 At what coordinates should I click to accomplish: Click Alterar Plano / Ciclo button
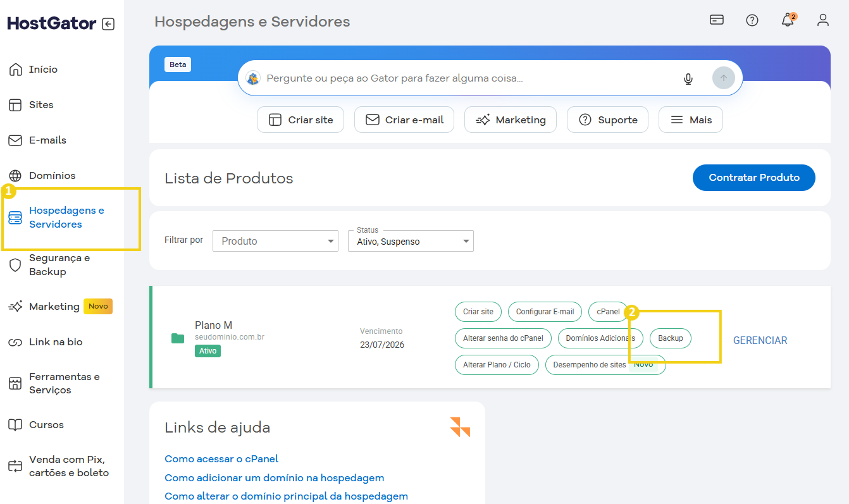point(497,365)
